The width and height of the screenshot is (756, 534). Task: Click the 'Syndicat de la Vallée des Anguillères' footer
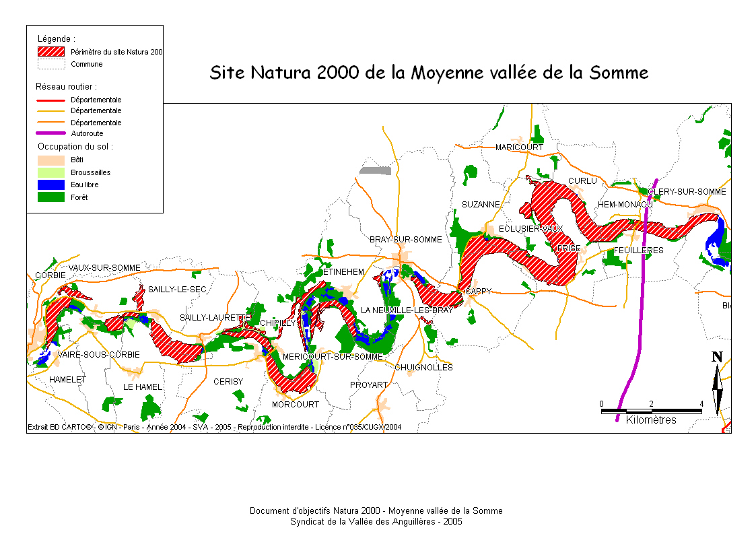[x=376, y=521]
